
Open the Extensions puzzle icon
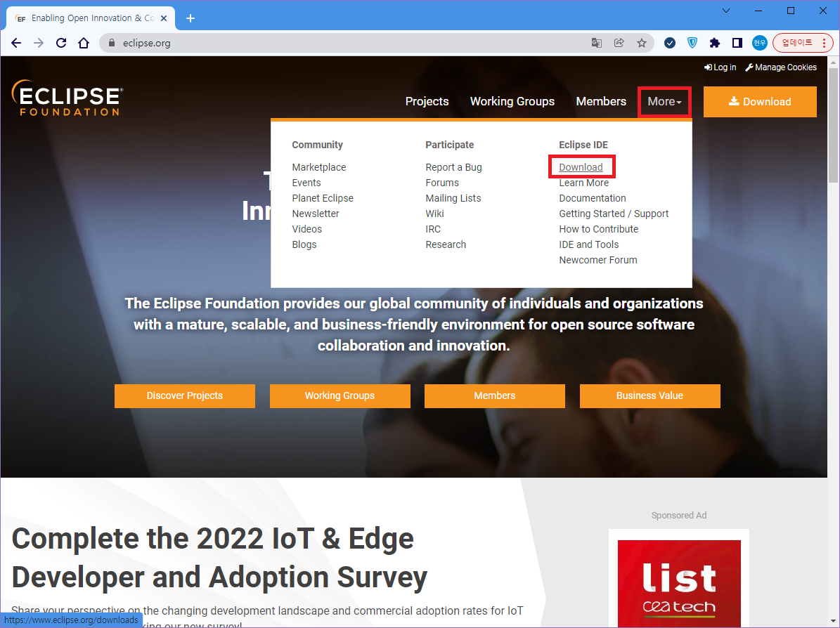click(x=715, y=43)
